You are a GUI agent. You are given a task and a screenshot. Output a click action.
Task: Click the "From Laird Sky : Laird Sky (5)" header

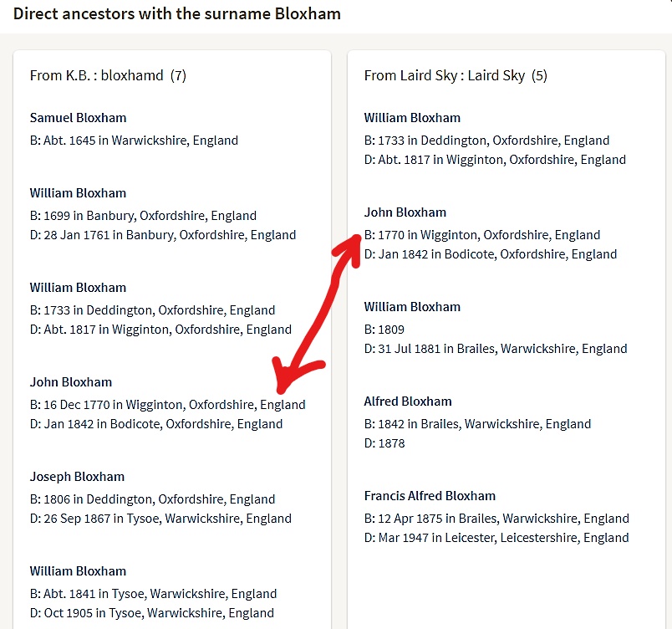click(x=456, y=75)
